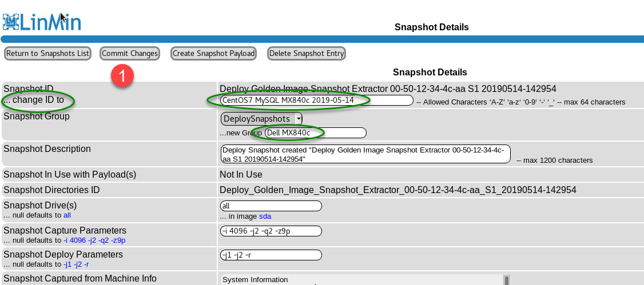Screen dimensions: 644x285
Task: Click the new Group field with Dell MX840c
Action: 315,133
